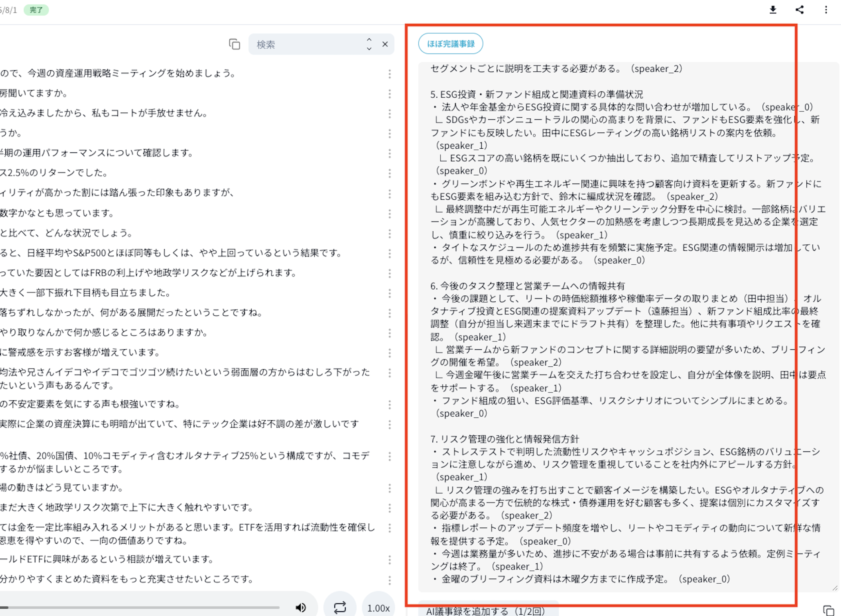Click the audio playback progress bar
The image size is (841, 616).
[139, 607]
